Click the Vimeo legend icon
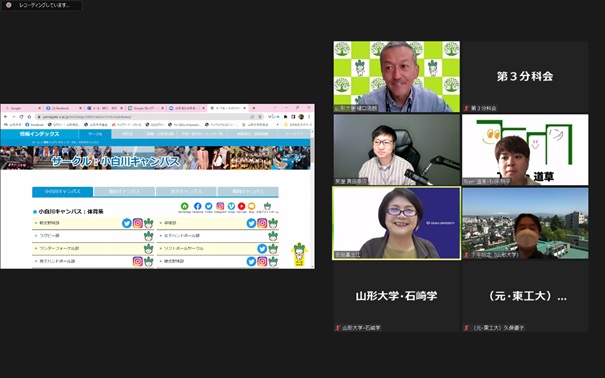Screen dimensions: 605x378 tap(231, 206)
